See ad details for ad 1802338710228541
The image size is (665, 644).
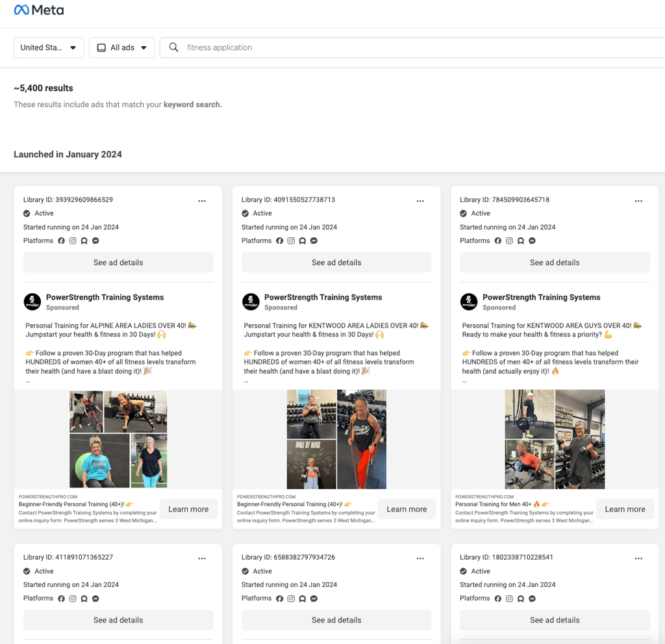(x=555, y=620)
